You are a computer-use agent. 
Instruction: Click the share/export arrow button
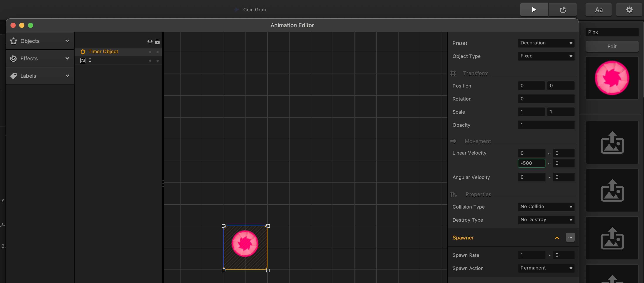pos(563,10)
